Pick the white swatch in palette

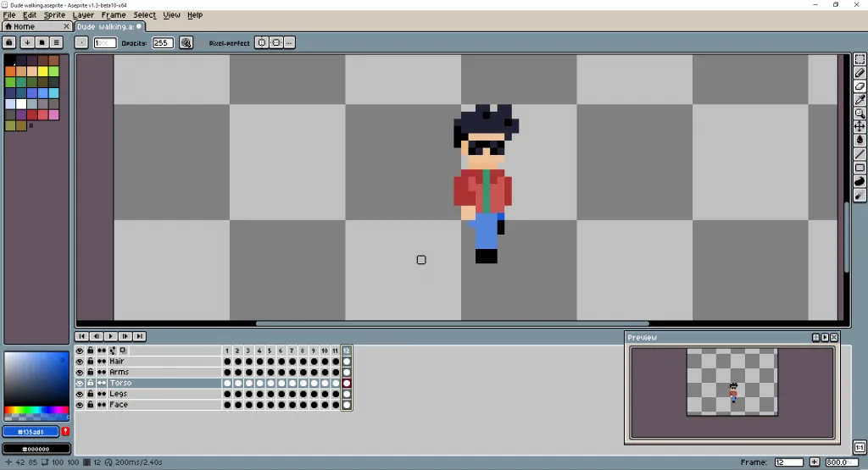(21, 103)
